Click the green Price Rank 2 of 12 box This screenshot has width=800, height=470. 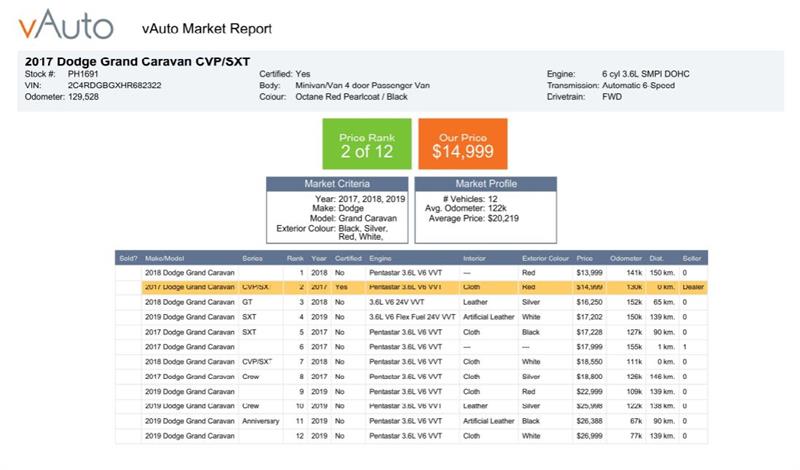[367, 144]
